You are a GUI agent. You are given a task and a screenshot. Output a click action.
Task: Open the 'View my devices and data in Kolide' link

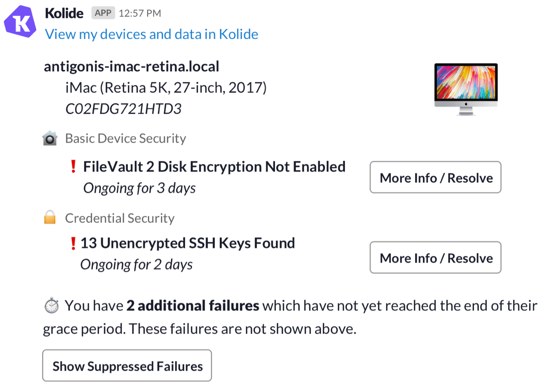152,34
